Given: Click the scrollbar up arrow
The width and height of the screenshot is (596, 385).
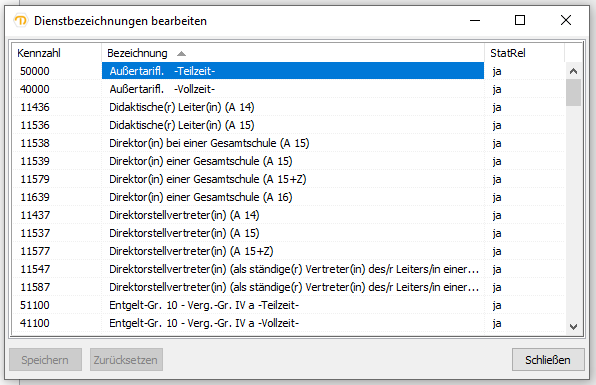Looking at the screenshot, I should coord(574,71).
